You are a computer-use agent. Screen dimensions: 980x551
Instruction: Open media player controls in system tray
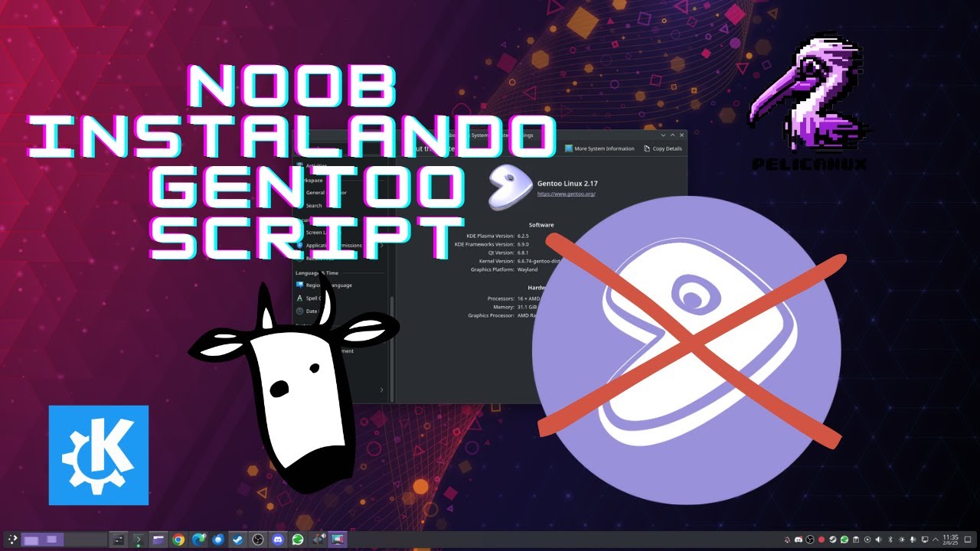(x=867, y=540)
